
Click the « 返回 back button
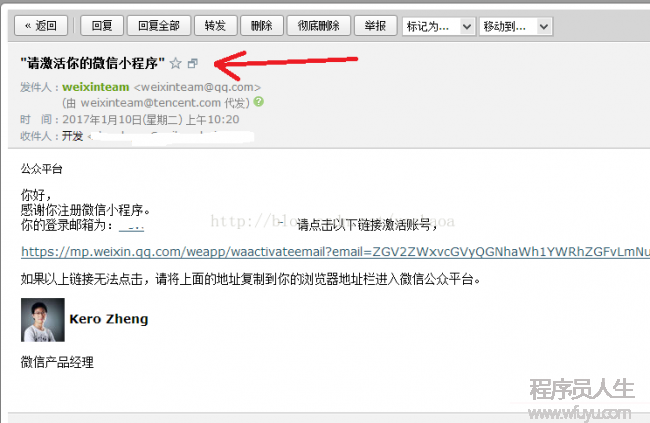[41, 26]
